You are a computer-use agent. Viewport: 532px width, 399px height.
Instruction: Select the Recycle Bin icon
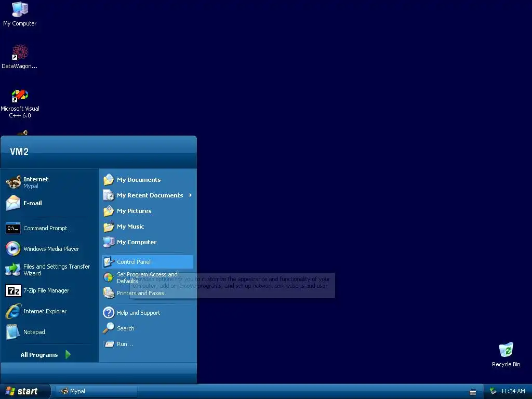506,354
